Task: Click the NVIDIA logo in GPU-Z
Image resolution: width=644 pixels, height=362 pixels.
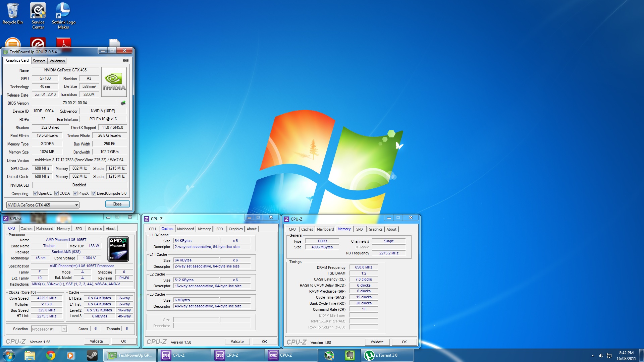Action: tap(114, 82)
